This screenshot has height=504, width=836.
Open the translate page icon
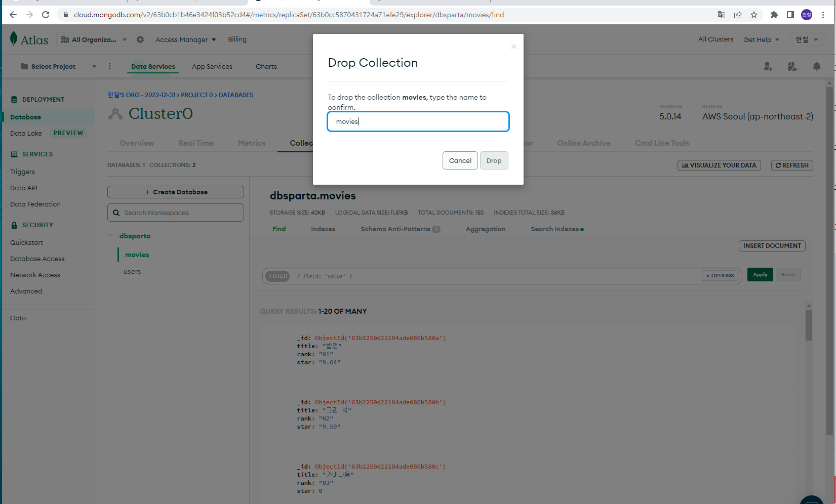coord(722,15)
